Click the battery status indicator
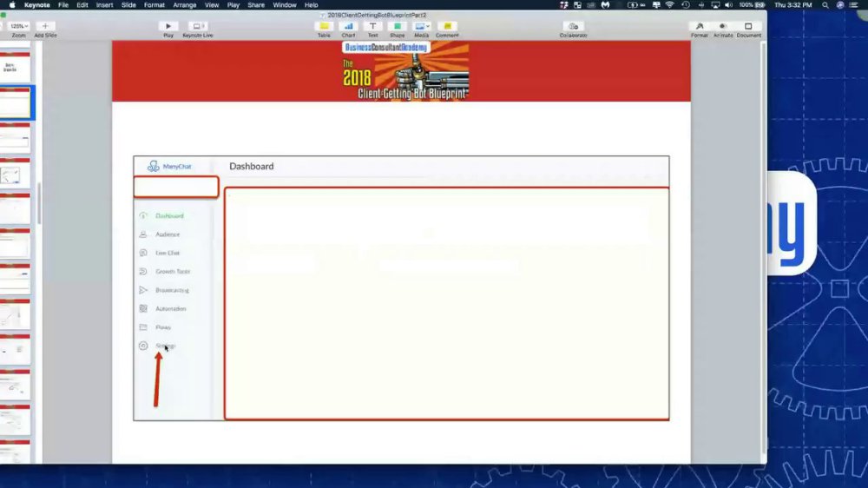The image size is (868, 488). click(x=753, y=5)
